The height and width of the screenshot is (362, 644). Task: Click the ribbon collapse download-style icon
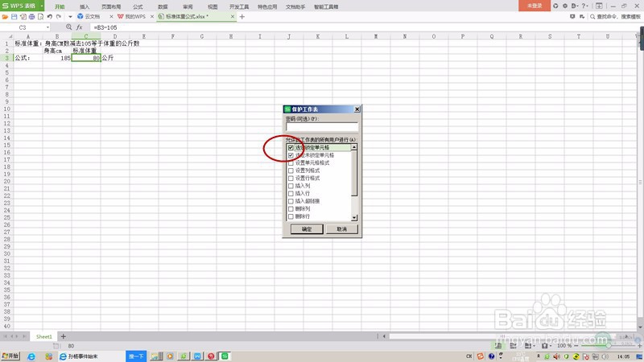[599, 6]
